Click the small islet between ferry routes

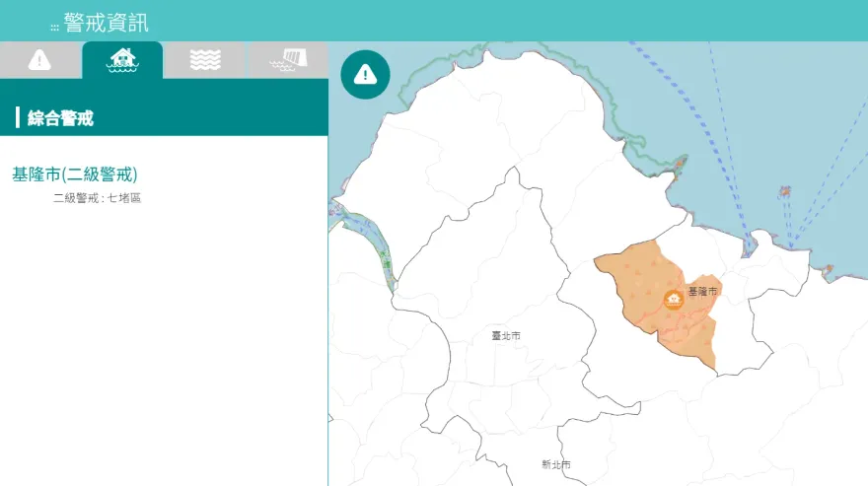[785, 190]
